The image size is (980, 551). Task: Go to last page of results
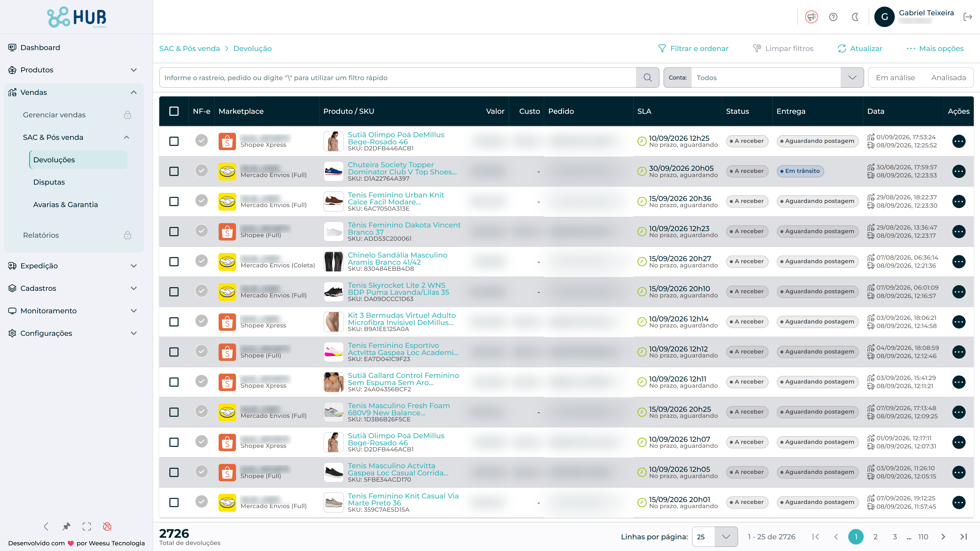pyautogui.click(x=963, y=537)
